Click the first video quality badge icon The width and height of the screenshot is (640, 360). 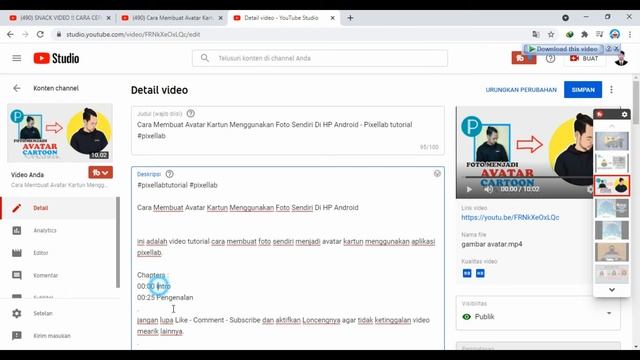tap(467, 273)
